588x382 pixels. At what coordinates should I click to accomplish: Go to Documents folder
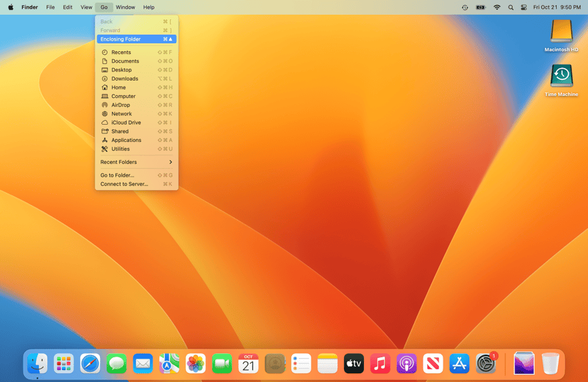[x=137, y=61]
